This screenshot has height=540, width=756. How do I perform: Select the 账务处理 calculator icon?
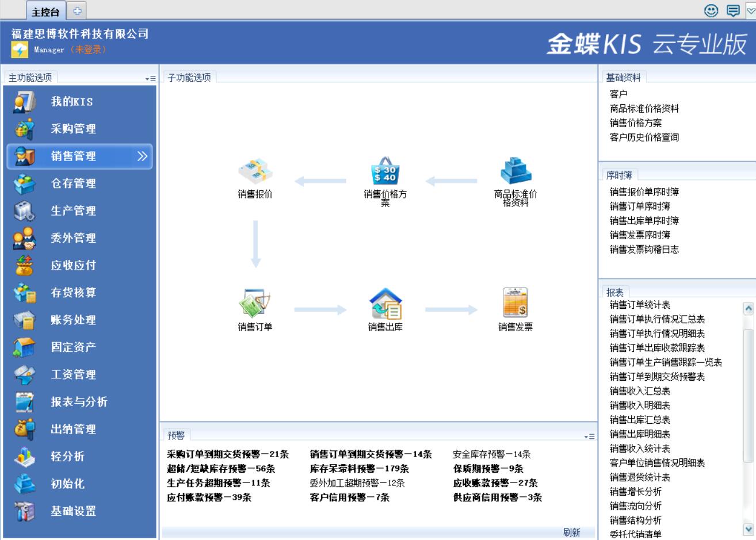tap(25, 320)
